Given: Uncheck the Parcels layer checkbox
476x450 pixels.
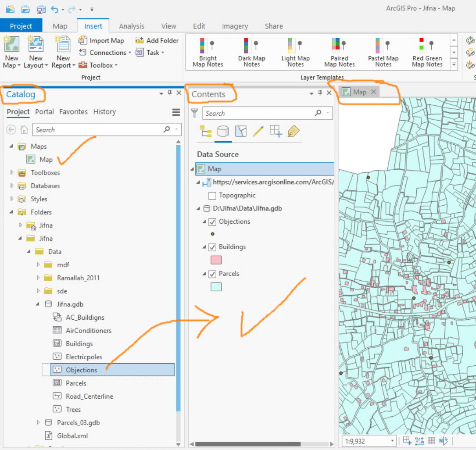Looking at the screenshot, I should tap(212, 274).
